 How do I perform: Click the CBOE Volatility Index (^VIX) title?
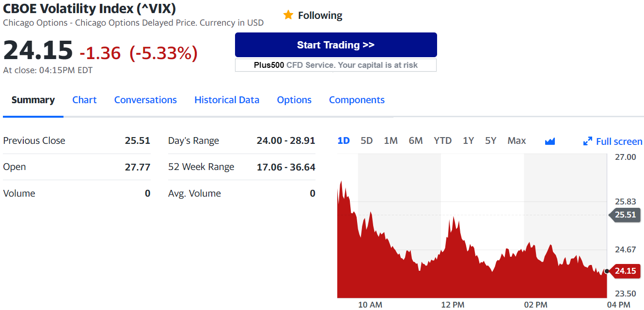(x=90, y=8)
